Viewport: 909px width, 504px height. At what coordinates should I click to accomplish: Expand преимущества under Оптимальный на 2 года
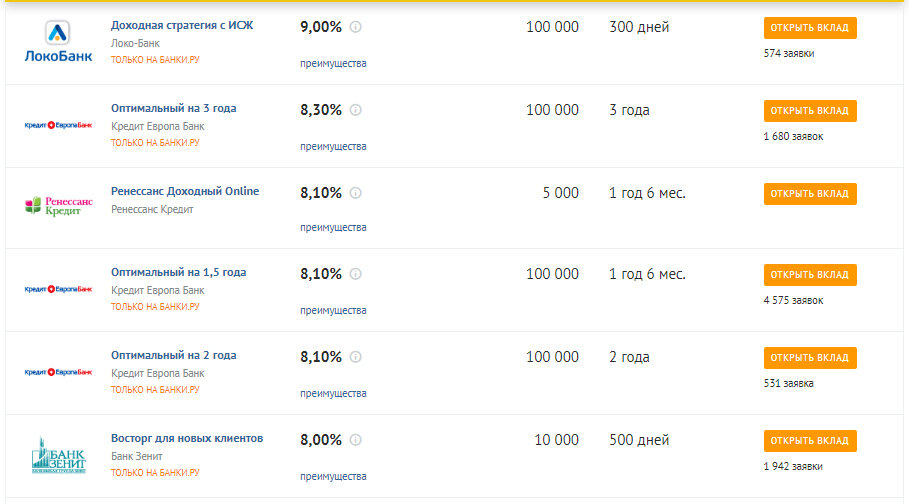pos(333,393)
